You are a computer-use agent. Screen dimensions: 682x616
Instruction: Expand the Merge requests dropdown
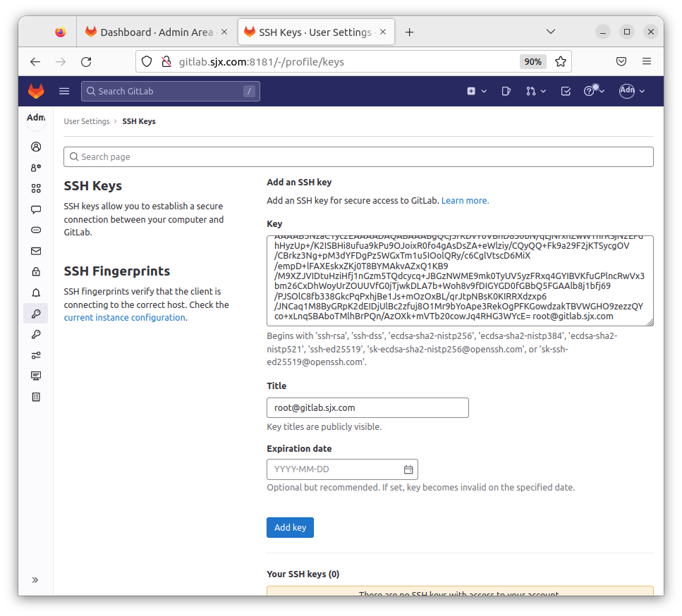pos(535,91)
